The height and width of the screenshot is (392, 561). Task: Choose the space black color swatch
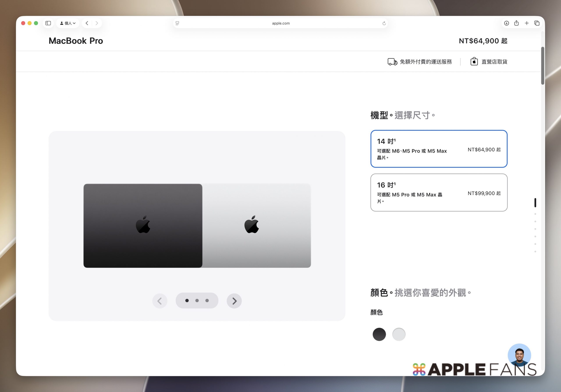379,334
